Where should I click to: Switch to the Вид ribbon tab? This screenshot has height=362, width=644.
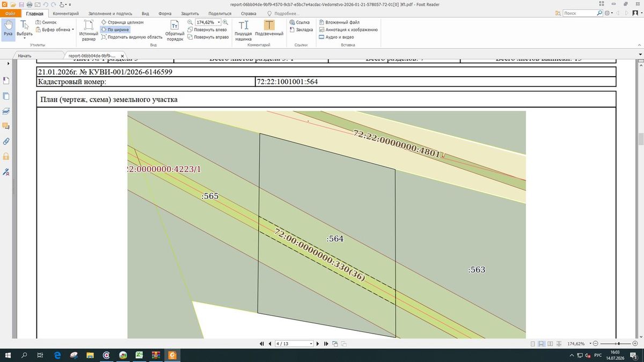tap(145, 13)
